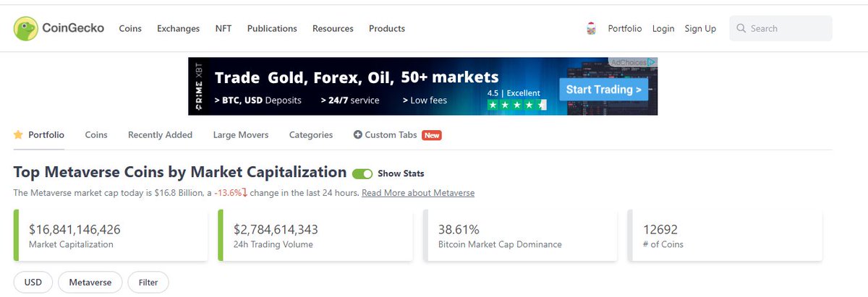This screenshot has height=297, width=868.
Task: Open the Exchanges menu
Action: 178,29
